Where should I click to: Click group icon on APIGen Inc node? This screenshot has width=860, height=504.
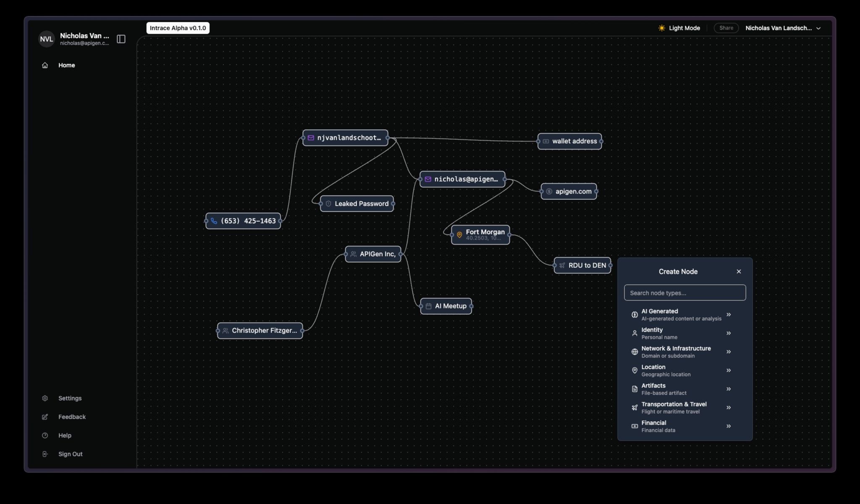[x=353, y=254]
